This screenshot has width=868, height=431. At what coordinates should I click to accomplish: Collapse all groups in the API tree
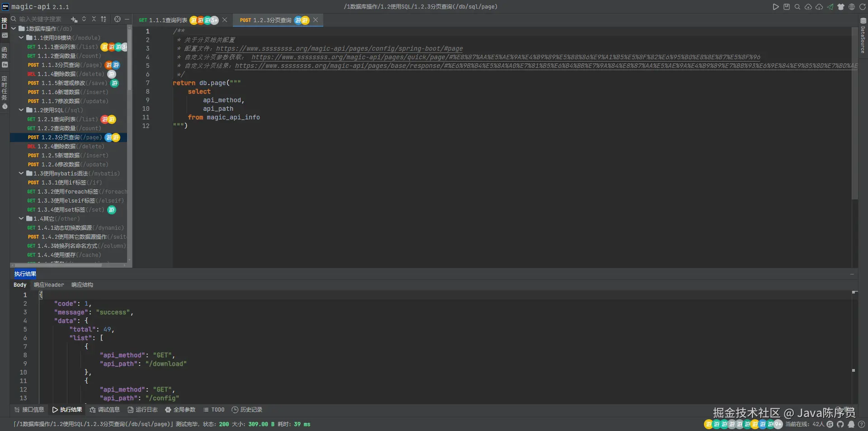click(x=94, y=19)
